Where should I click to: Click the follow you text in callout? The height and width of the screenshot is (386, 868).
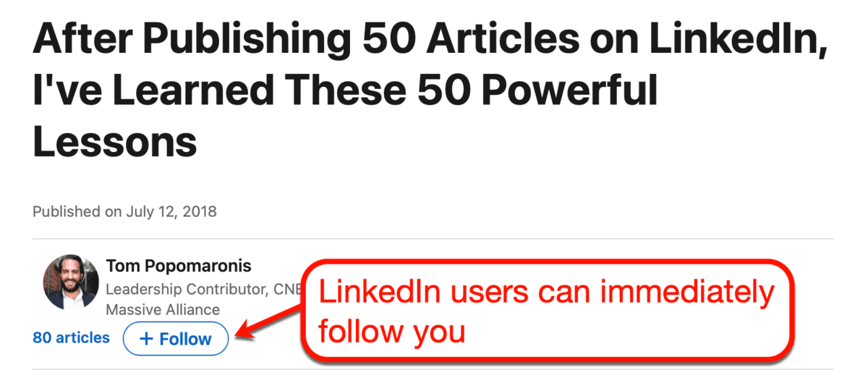click(391, 332)
